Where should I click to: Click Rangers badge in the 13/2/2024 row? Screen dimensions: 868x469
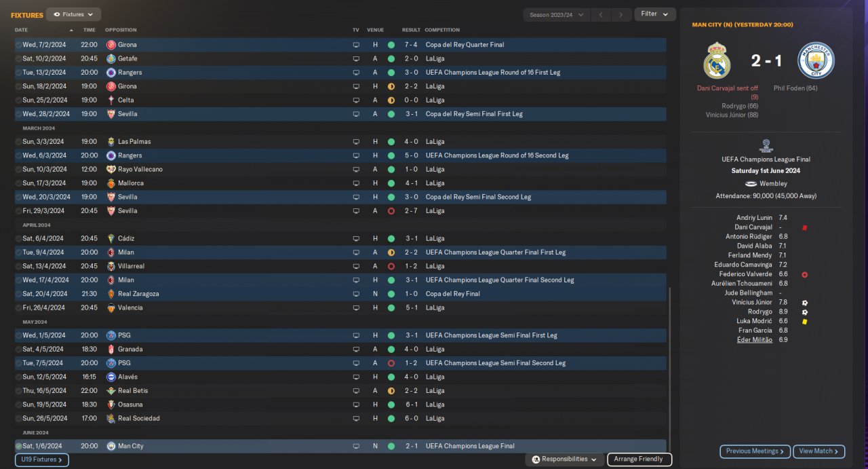[111, 73]
